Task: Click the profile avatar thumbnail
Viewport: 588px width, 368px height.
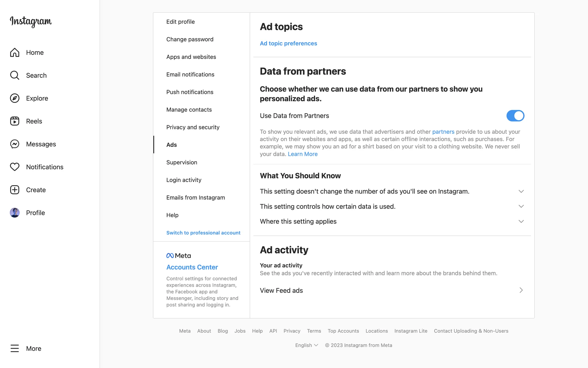Action: tap(14, 213)
